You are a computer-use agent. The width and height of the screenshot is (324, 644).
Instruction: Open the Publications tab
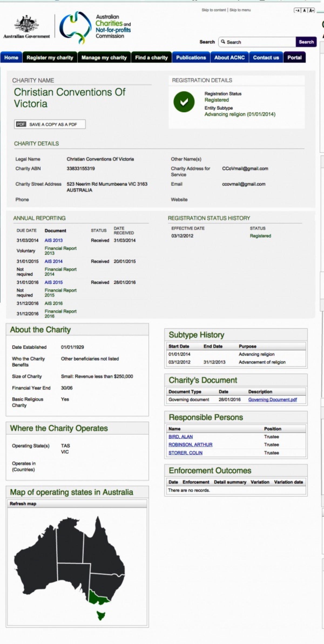click(191, 57)
